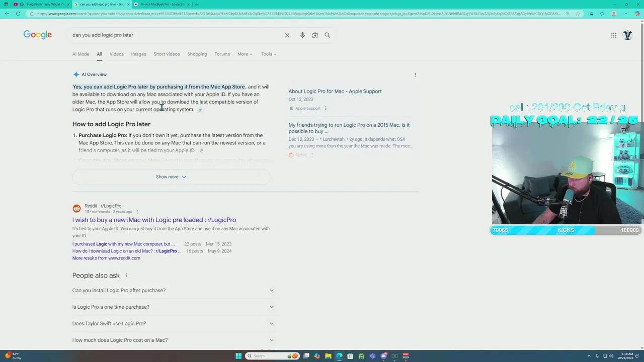Go to the Google logo home
The height and width of the screenshot is (362, 644).
(38, 35)
